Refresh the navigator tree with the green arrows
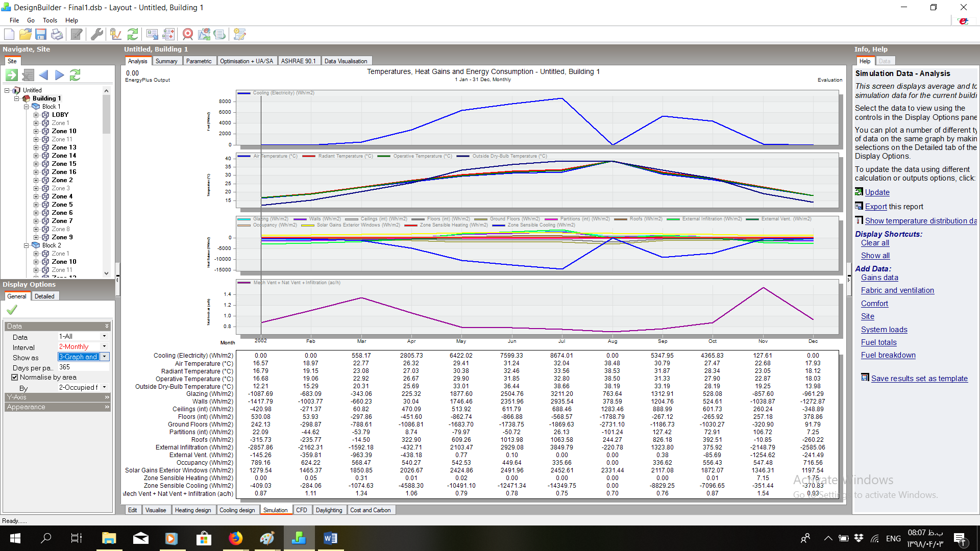The image size is (980, 551). tap(75, 75)
